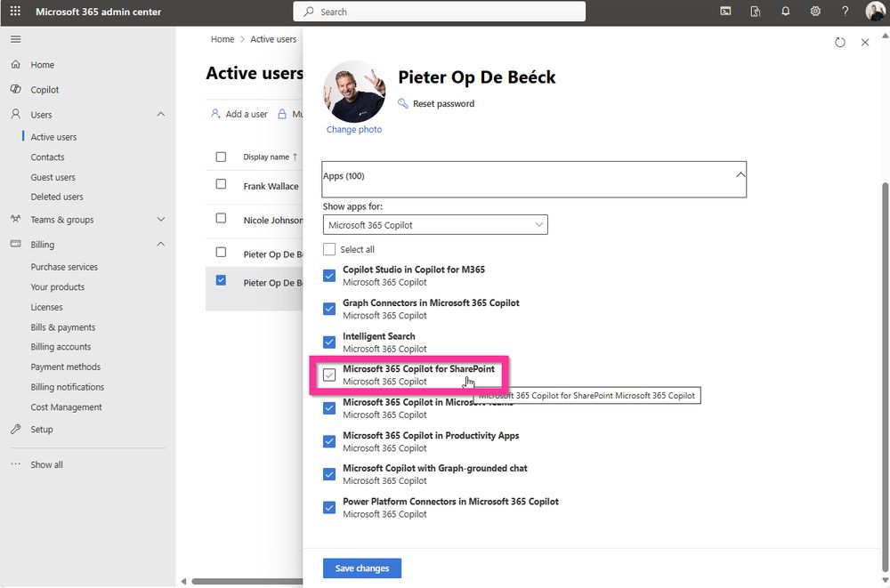
Task: Open the app launcher waffle icon
Action: (15, 12)
